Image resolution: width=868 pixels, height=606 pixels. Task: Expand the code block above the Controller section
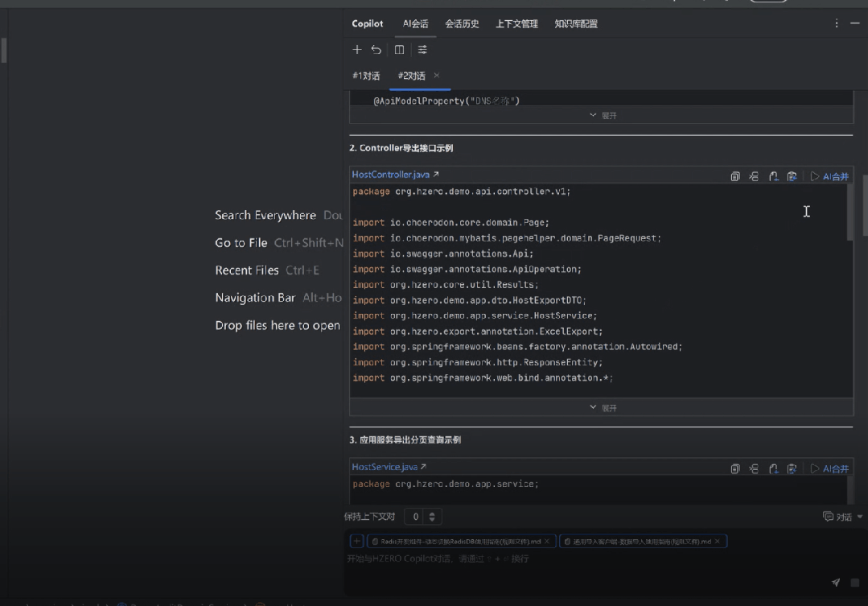click(602, 116)
